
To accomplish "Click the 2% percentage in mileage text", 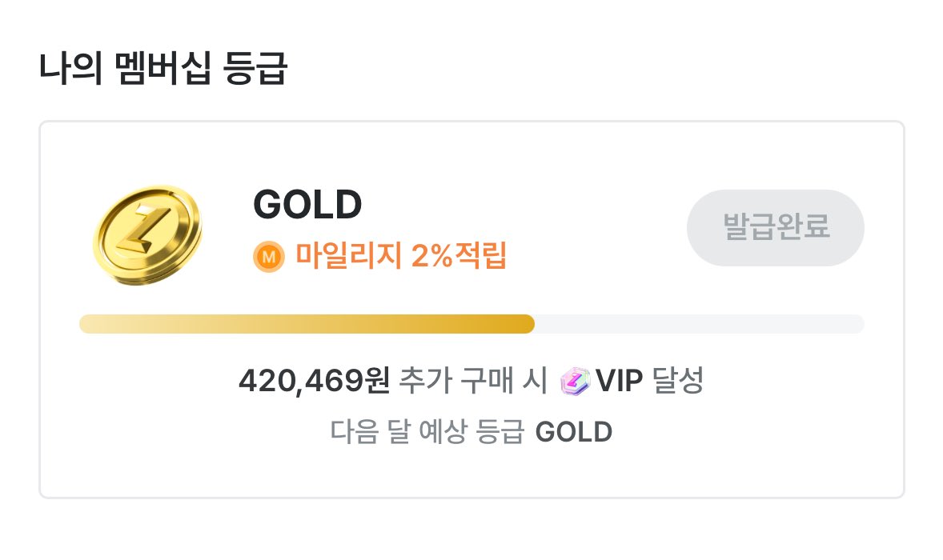I will click(x=431, y=255).
